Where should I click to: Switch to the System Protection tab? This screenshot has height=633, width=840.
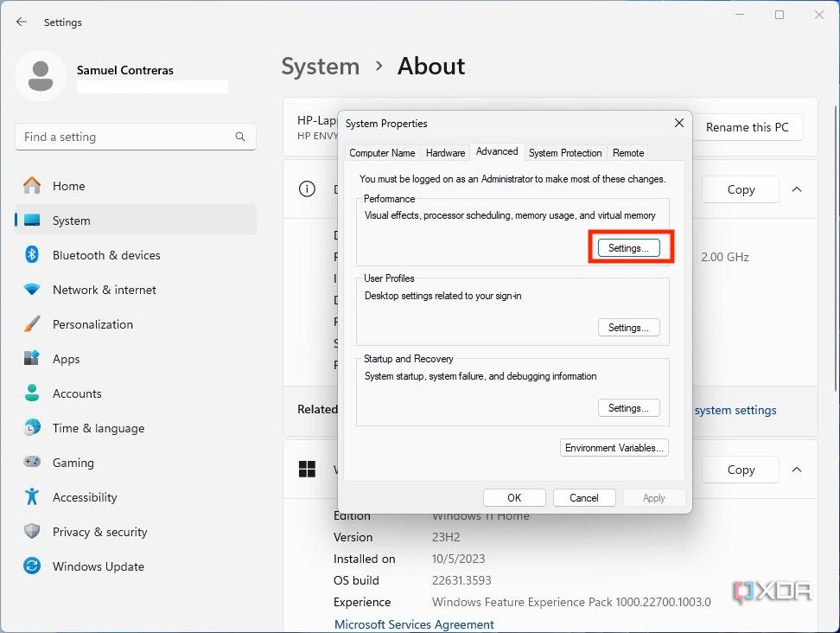tap(565, 153)
